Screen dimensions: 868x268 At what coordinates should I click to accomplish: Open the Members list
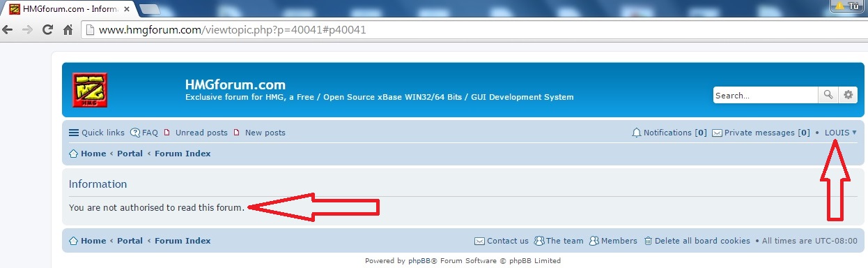tap(613, 241)
